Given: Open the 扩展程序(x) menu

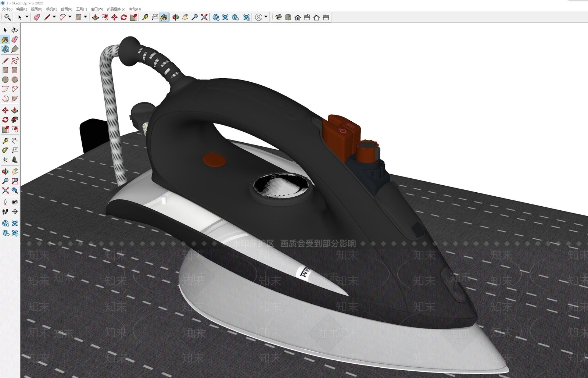Looking at the screenshot, I should pyautogui.click(x=116, y=9).
